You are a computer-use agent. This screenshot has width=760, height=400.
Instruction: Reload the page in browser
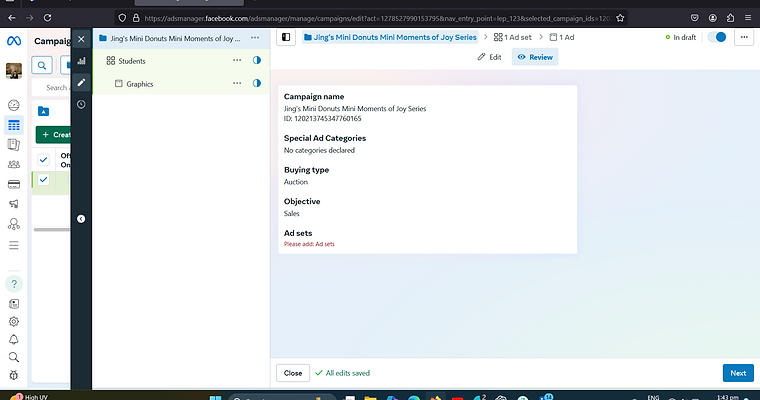(48, 18)
